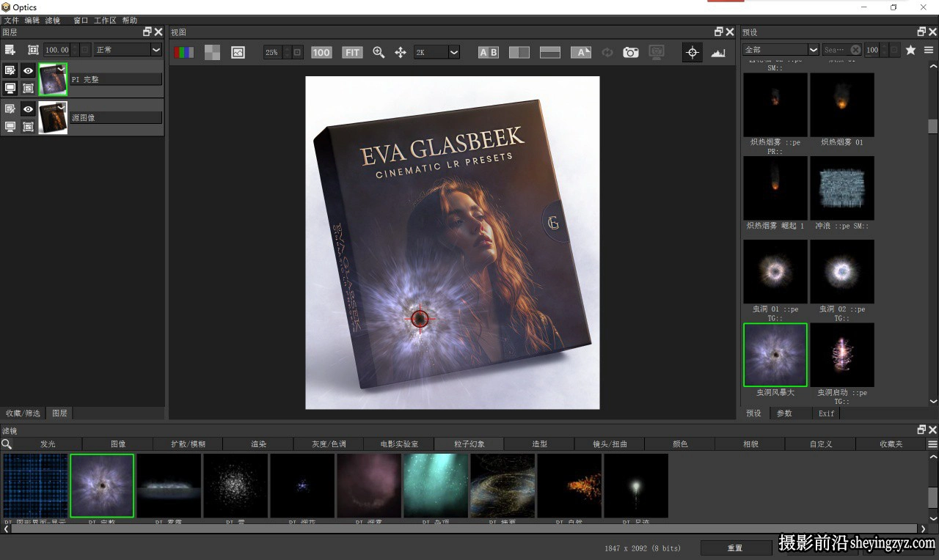939x560 pixels.
Task: Open the presets panel hamburger menu
Action: click(929, 50)
